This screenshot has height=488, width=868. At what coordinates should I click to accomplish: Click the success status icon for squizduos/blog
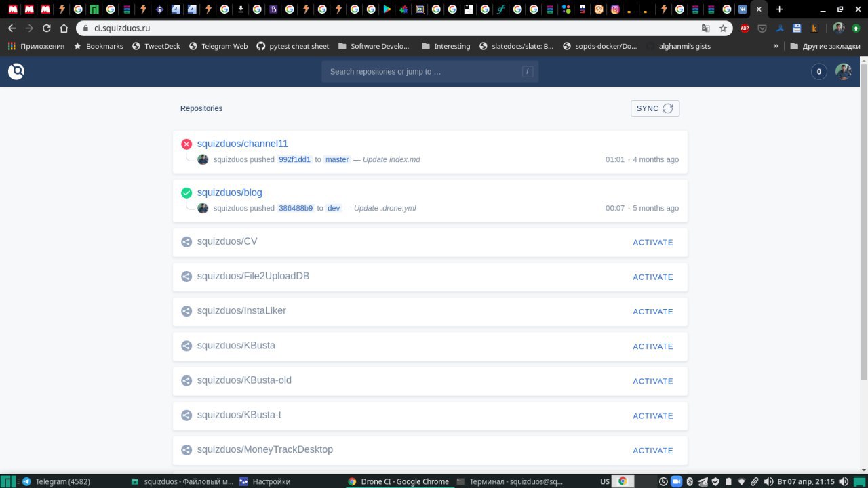(x=186, y=192)
